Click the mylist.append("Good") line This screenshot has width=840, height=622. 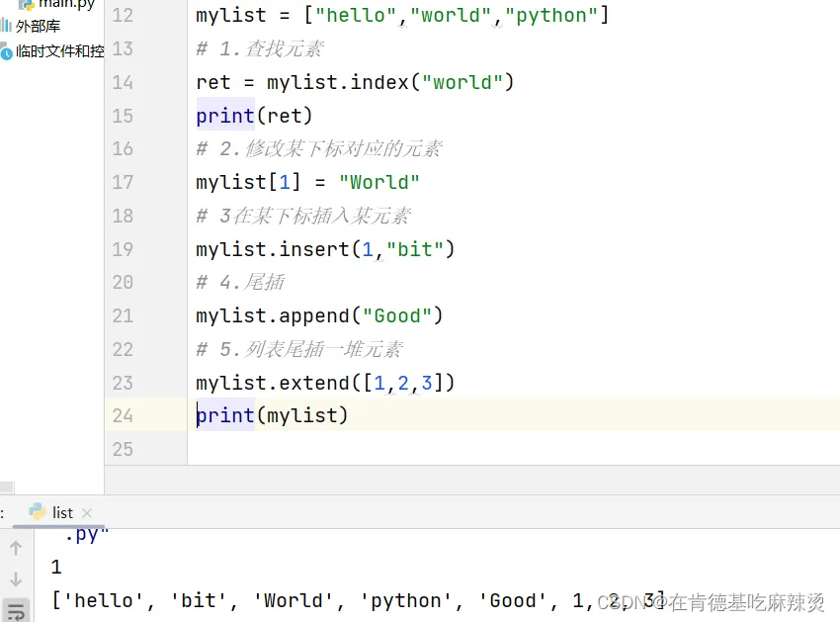pos(319,315)
